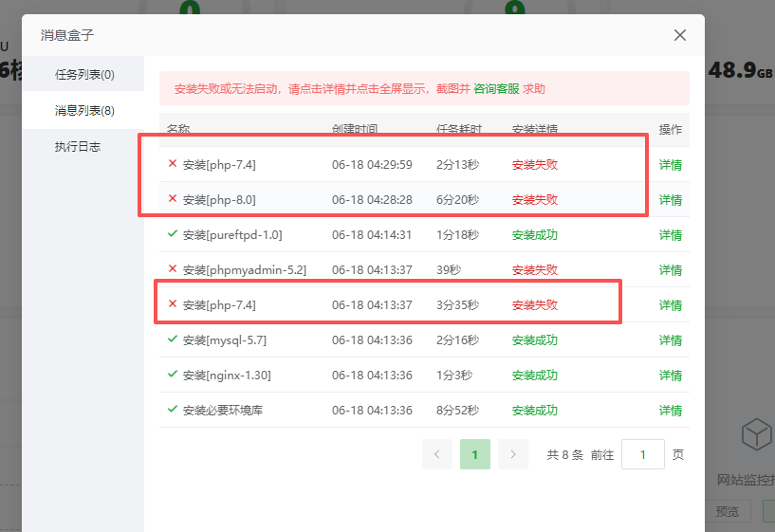775x532 pixels.
Task: Select the 安装[phpmyadmin-5.2] task name
Action: click(x=245, y=270)
